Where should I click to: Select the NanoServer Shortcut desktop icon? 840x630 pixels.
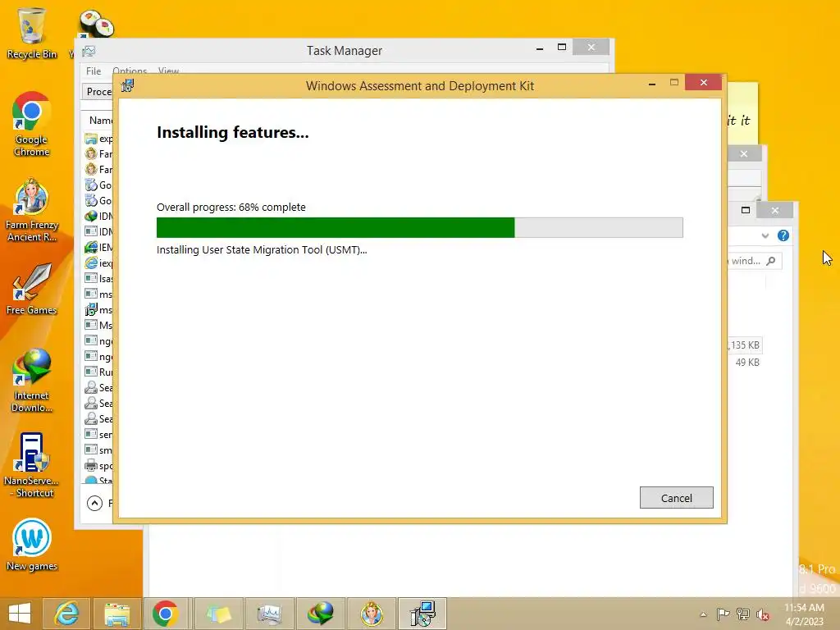[x=32, y=466]
